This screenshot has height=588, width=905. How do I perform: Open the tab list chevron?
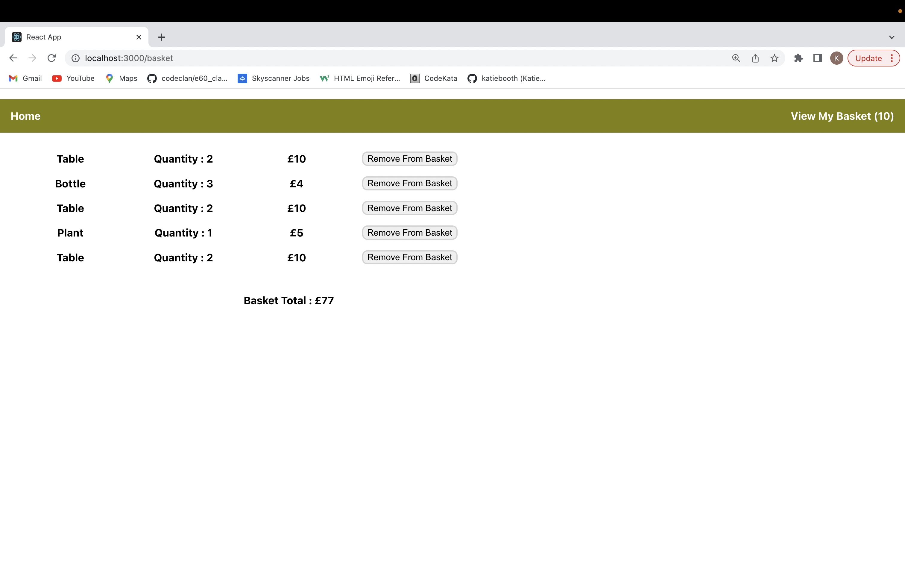pyautogui.click(x=892, y=37)
